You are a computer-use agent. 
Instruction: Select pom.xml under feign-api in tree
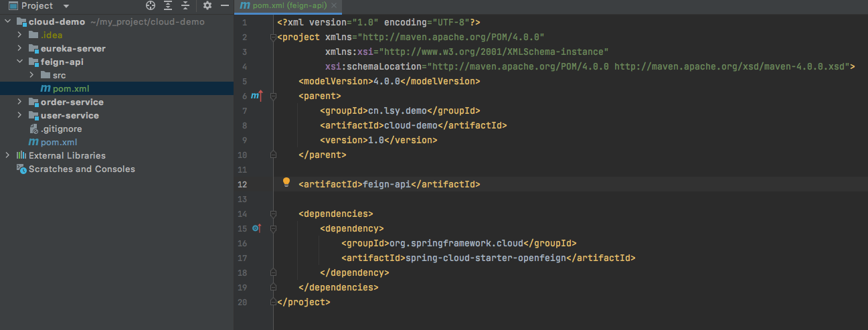click(x=64, y=88)
